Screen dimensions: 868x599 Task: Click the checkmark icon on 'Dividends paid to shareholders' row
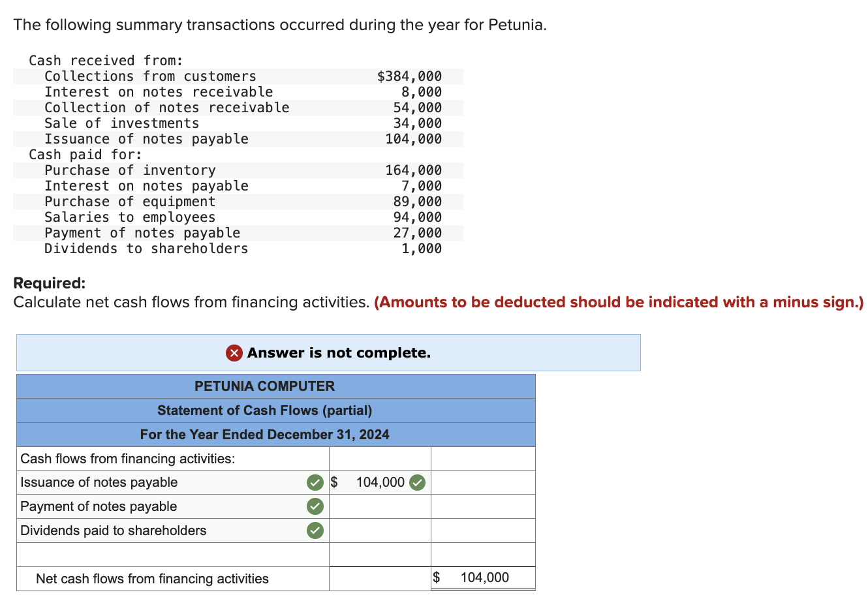[315, 530]
